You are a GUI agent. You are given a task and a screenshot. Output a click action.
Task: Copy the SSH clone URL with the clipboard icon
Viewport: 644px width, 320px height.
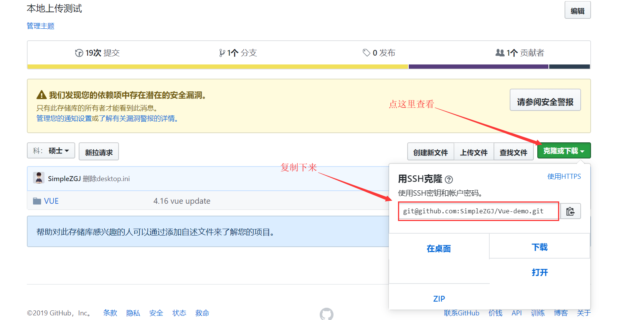(x=570, y=211)
